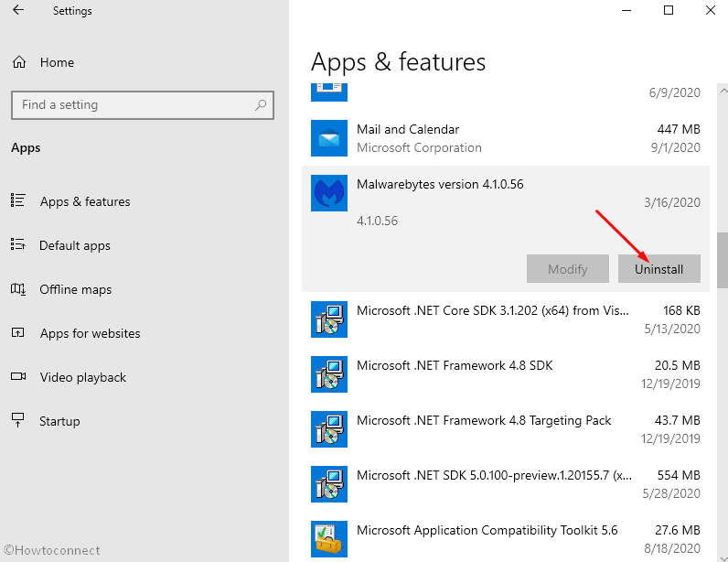Click the 3/16/2020 install date
The image size is (728, 562).
click(672, 202)
